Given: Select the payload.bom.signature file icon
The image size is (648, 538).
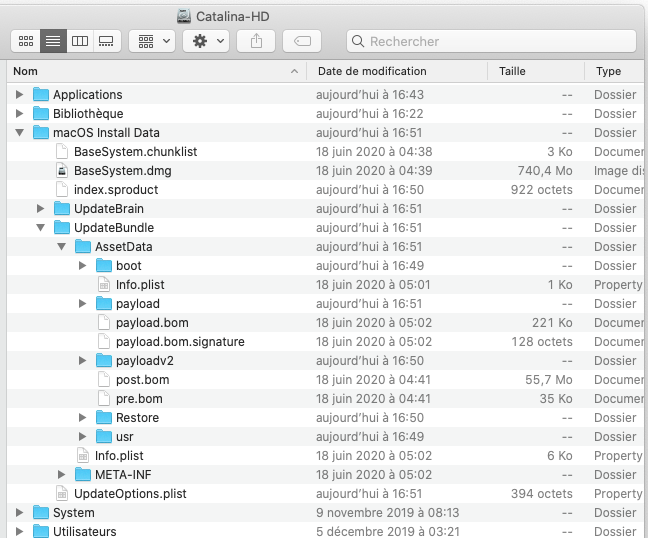Looking at the screenshot, I should coord(104,342).
